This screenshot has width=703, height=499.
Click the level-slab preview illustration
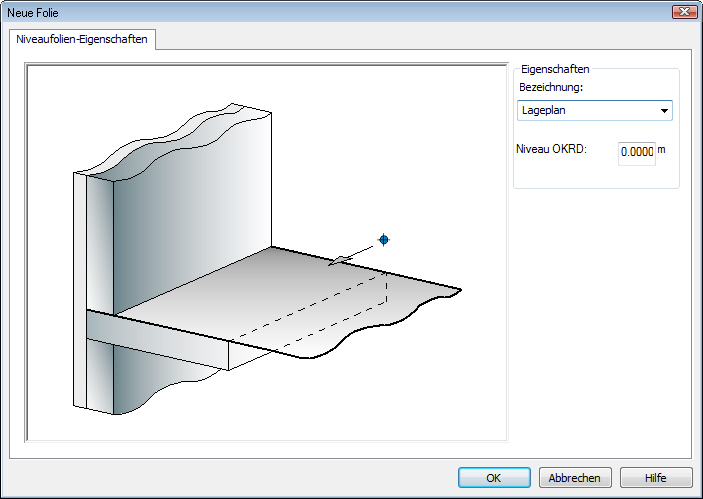pyautogui.click(x=266, y=252)
